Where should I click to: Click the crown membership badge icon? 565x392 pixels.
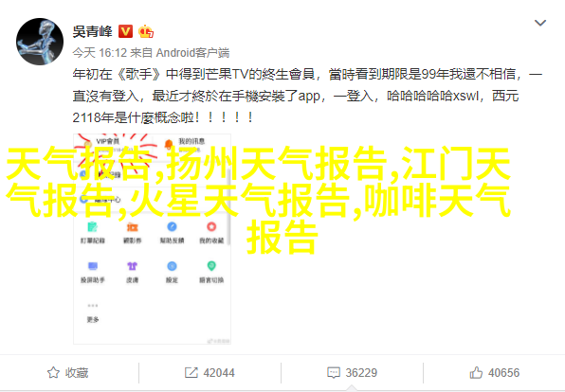[146, 31]
